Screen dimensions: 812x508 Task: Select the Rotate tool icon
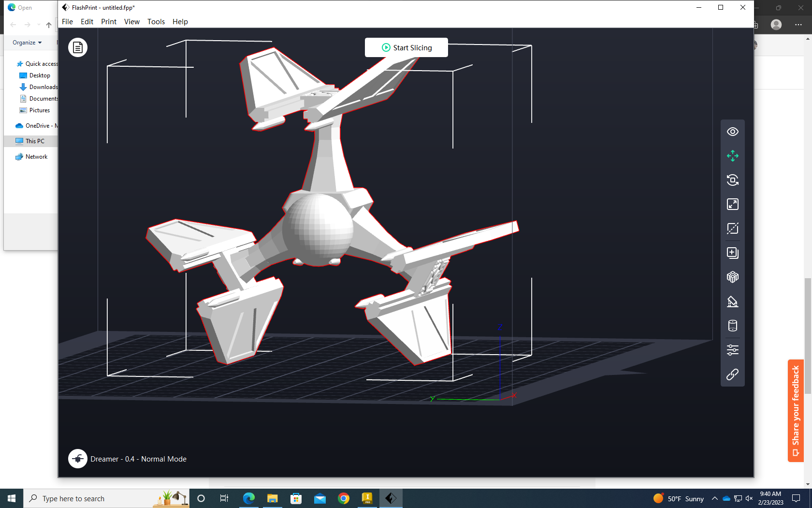pos(733,180)
